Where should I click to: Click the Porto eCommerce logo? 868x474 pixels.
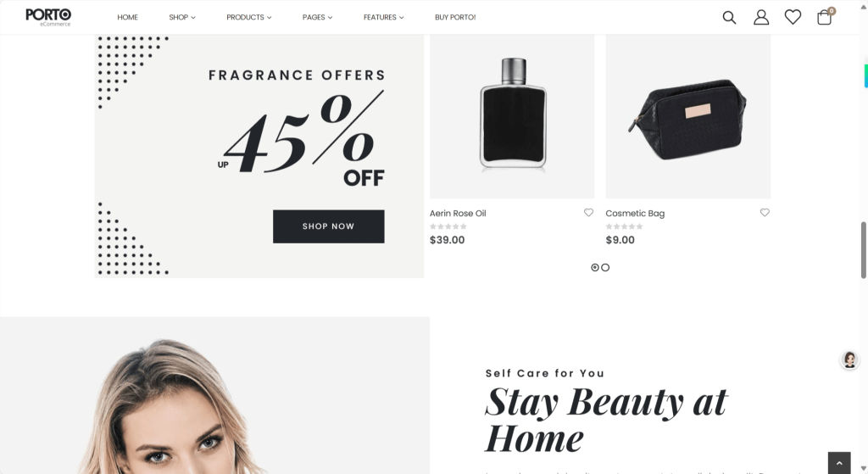point(48,17)
